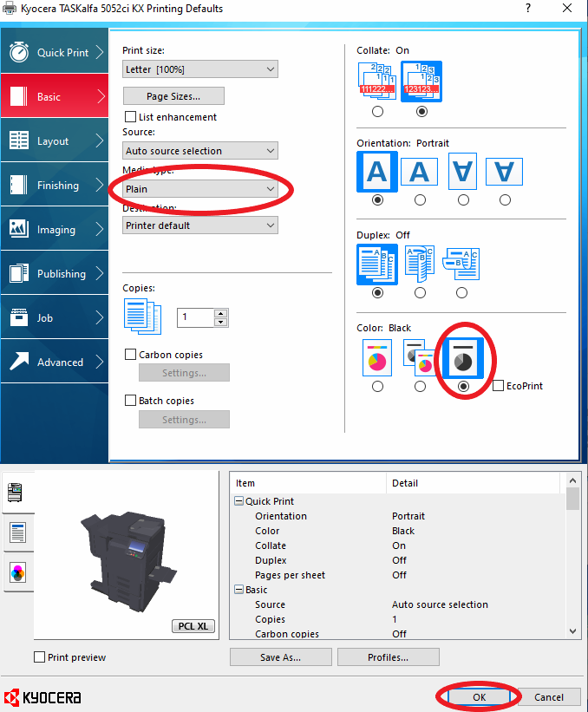Open the Print size dropdown
588x712 pixels.
click(x=200, y=69)
